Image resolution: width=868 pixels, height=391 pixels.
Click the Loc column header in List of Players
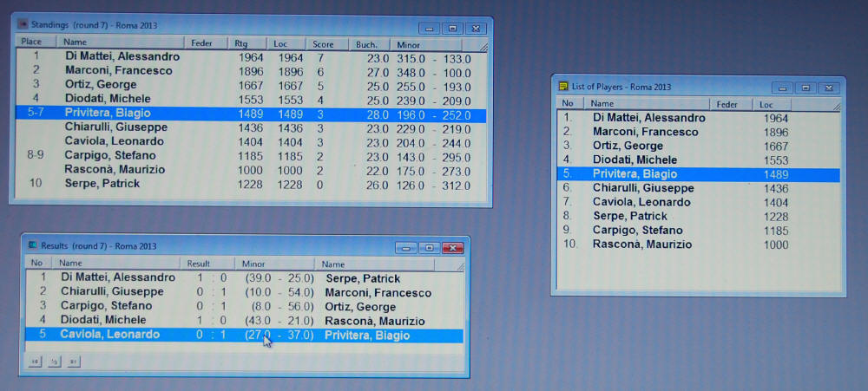coord(772,105)
